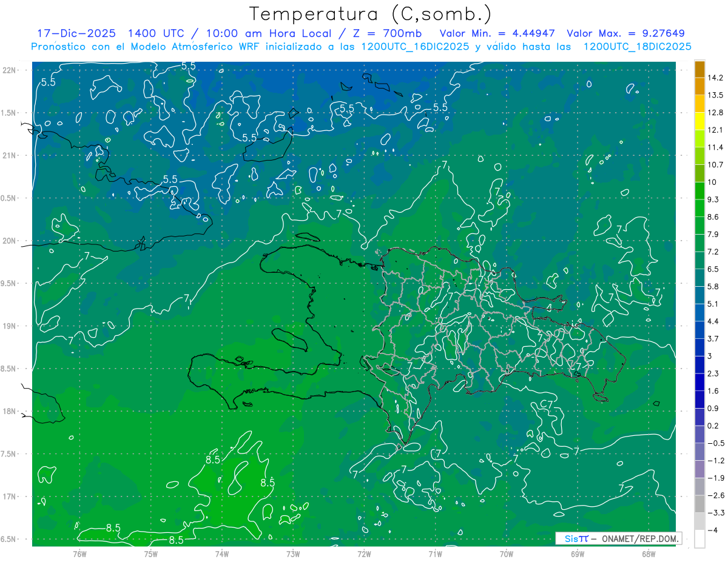Click the yellow colorbar segment between 12.1 and 12.8

click(699, 121)
